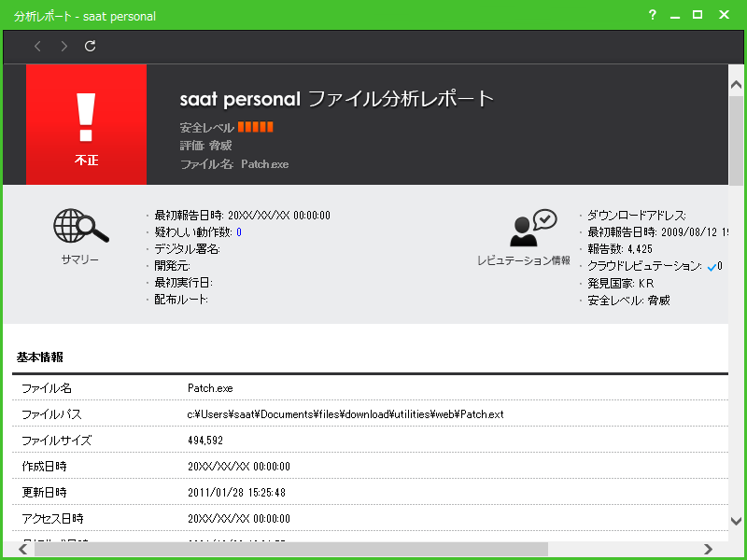Viewport: 747px width, 560px height.
Task: Click the サマリー caption label
Action: pyautogui.click(x=80, y=259)
